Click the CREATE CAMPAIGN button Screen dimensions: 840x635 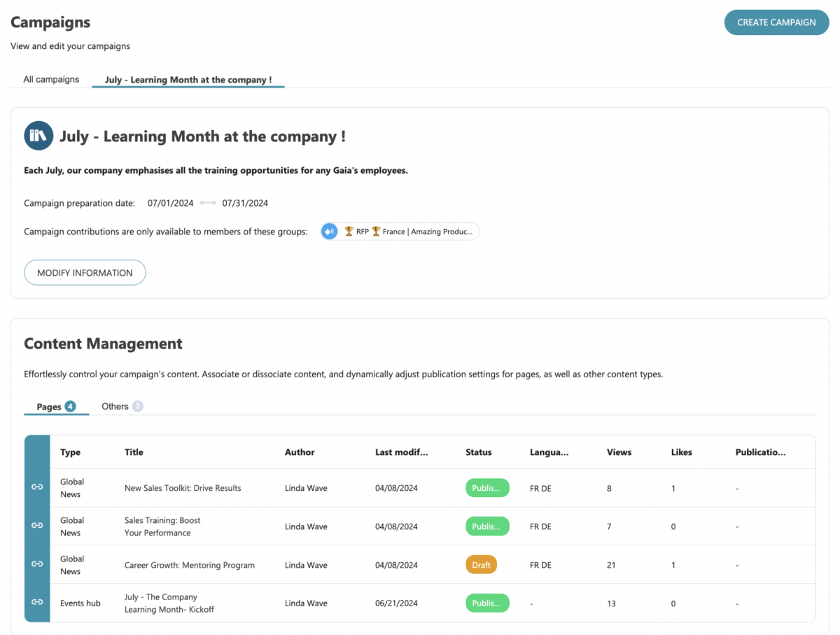pos(776,22)
